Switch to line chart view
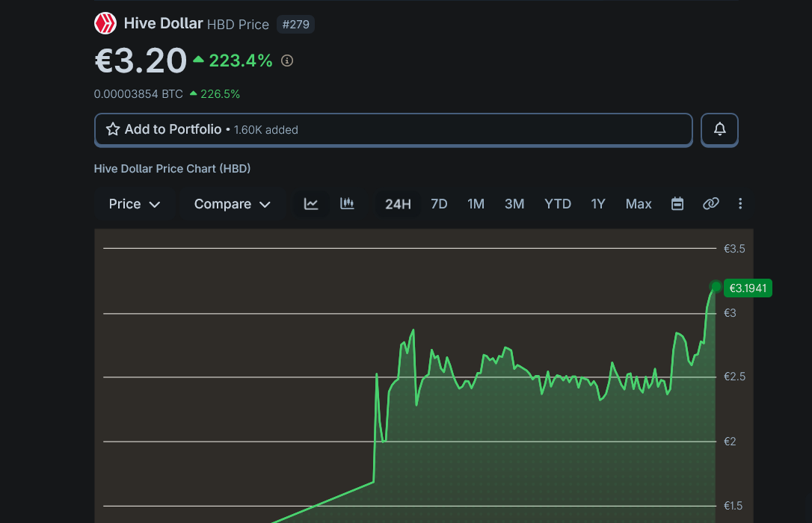The width and height of the screenshot is (812, 523). coord(311,204)
